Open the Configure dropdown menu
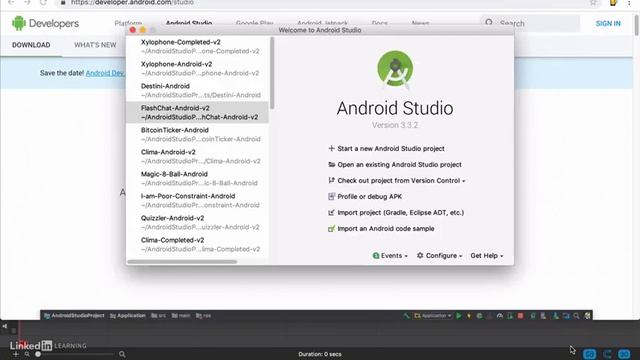The image size is (640, 360). pos(440,256)
